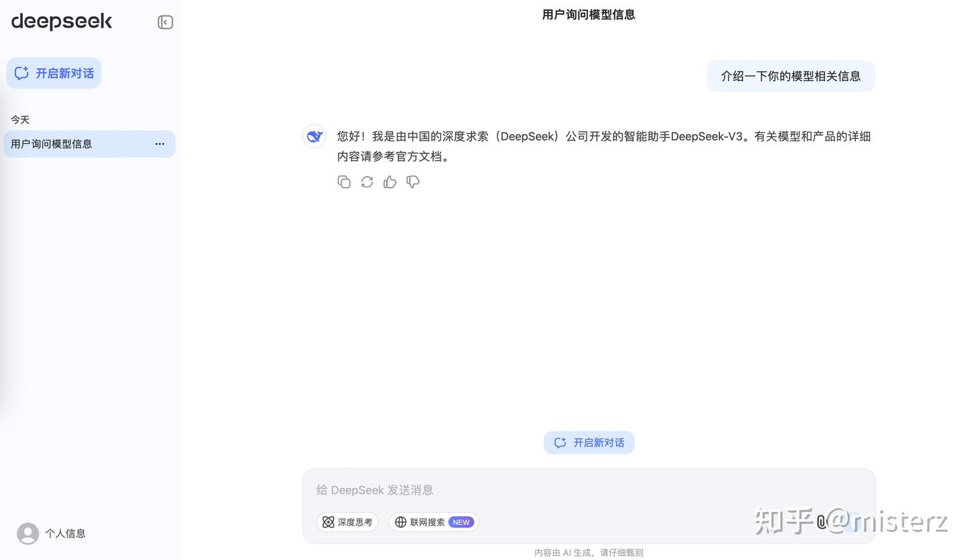
Task: Attach a file with the paperclip icon
Action: [x=821, y=522]
